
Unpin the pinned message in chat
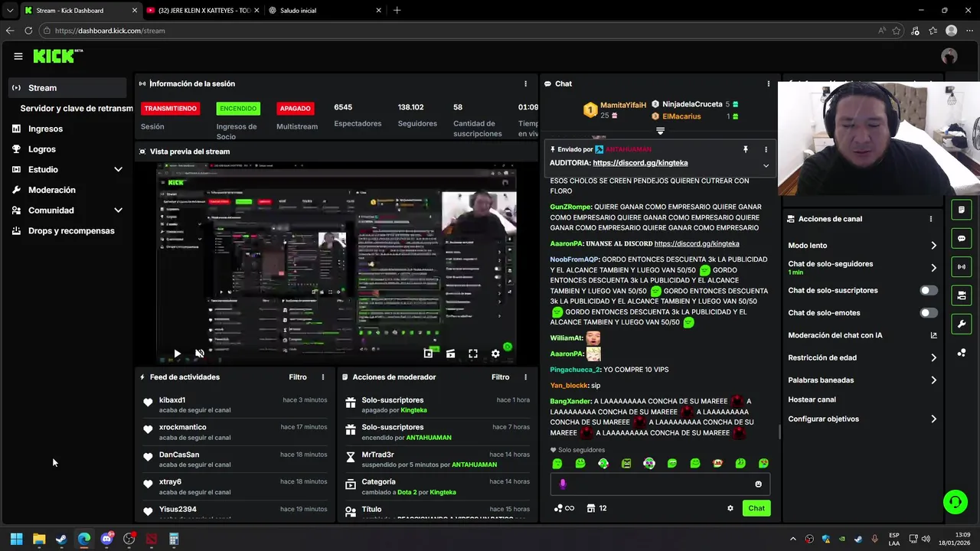coord(745,149)
